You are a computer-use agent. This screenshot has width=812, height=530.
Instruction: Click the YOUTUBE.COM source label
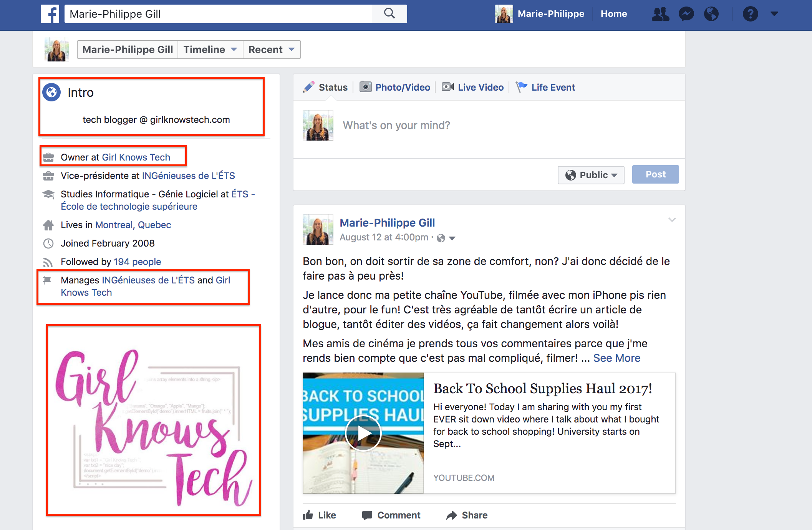[464, 478]
